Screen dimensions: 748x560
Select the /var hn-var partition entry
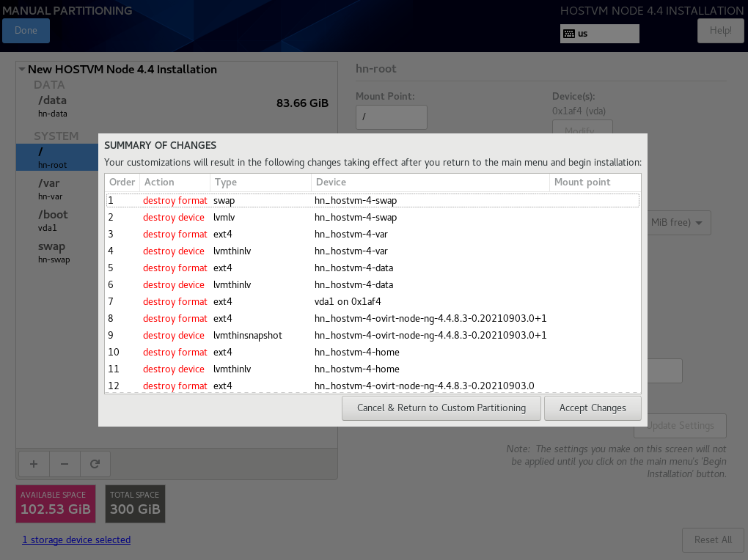pos(57,189)
